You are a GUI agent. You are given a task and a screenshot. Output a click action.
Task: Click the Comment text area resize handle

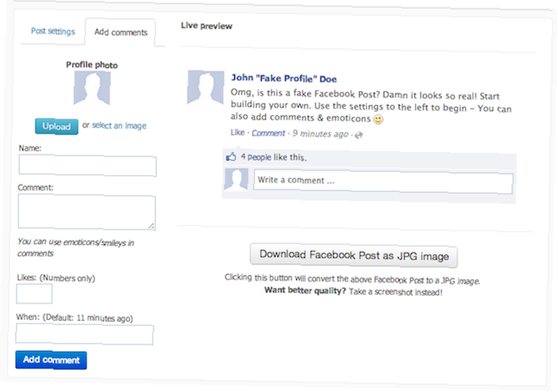click(x=151, y=226)
